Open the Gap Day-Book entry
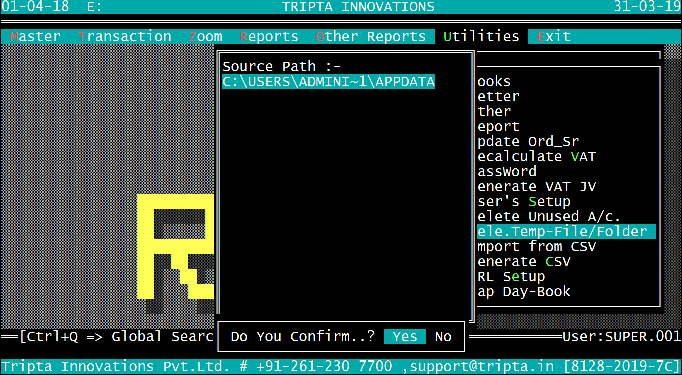The image size is (682, 375). (x=524, y=291)
